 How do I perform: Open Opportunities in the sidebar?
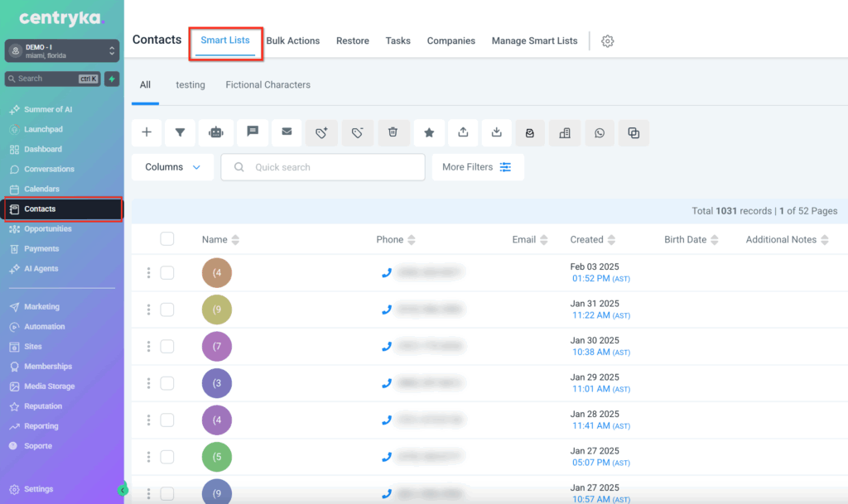(48, 229)
